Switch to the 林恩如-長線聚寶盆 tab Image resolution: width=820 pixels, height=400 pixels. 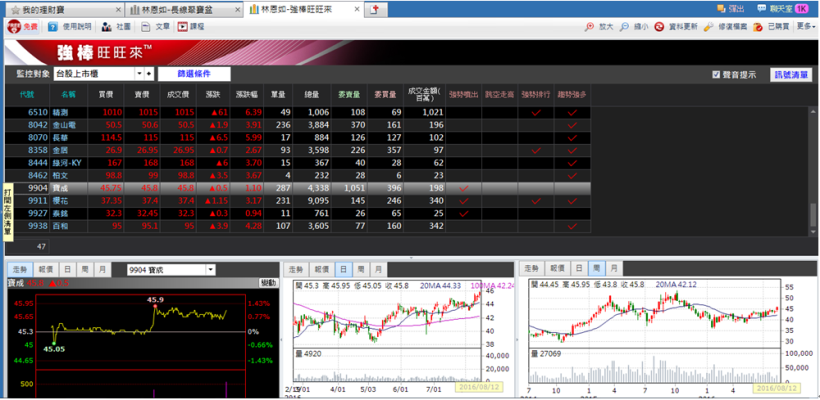185,10
